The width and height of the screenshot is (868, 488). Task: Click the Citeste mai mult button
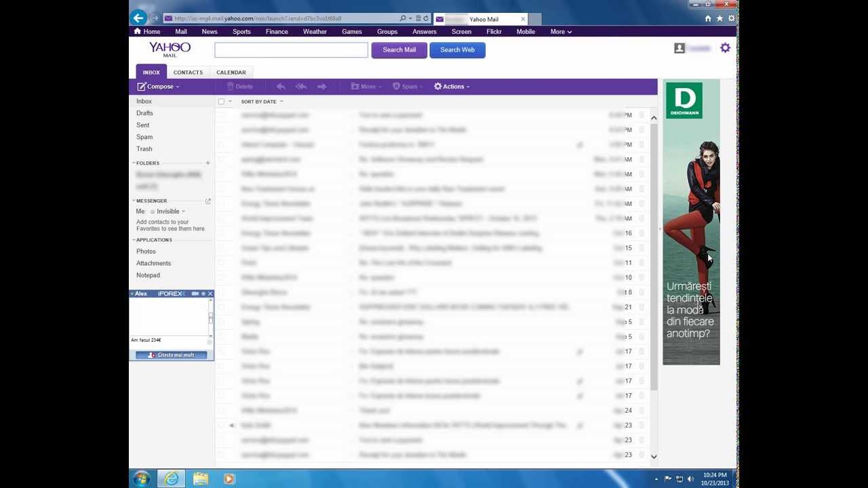171,355
